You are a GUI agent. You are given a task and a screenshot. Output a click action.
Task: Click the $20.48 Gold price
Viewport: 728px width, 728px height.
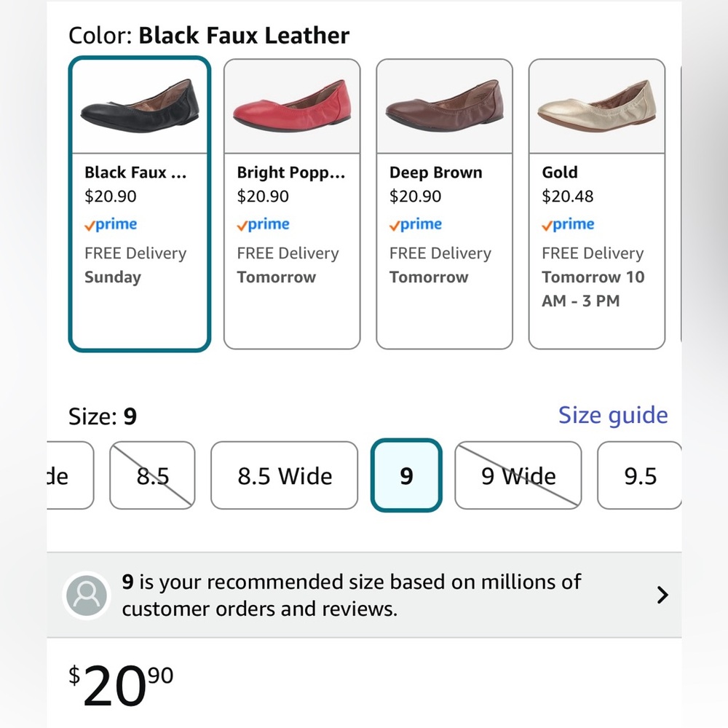point(567,197)
